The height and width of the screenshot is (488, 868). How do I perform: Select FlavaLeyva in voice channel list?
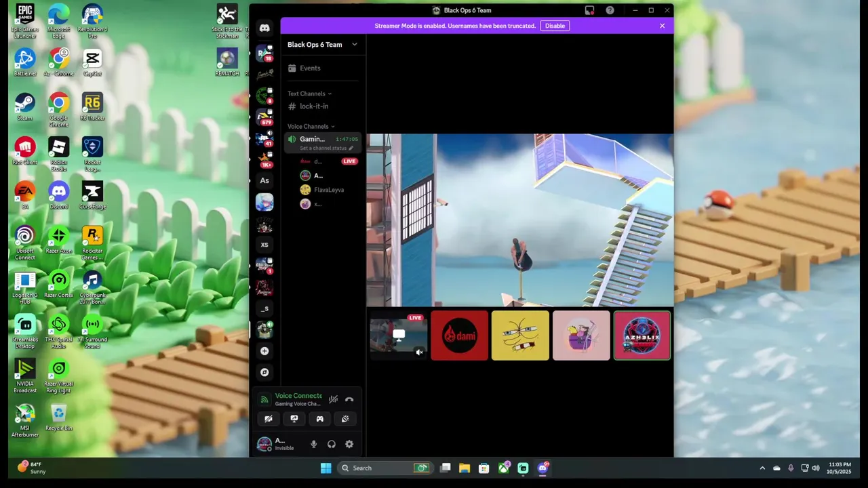point(329,190)
